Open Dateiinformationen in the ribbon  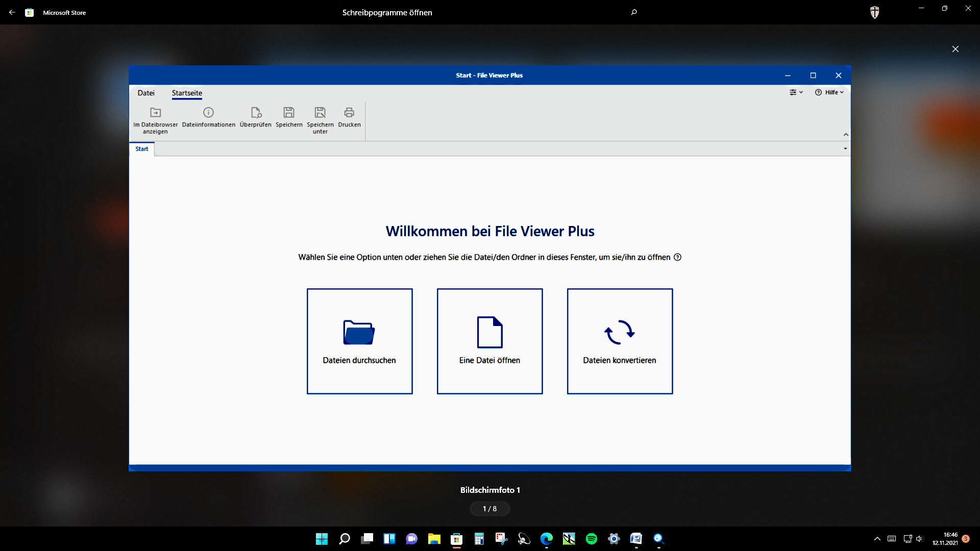(208, 118)
